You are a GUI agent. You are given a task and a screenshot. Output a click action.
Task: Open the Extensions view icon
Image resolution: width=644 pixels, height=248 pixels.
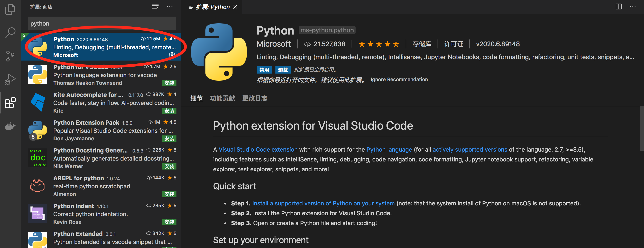pos(10,103)
